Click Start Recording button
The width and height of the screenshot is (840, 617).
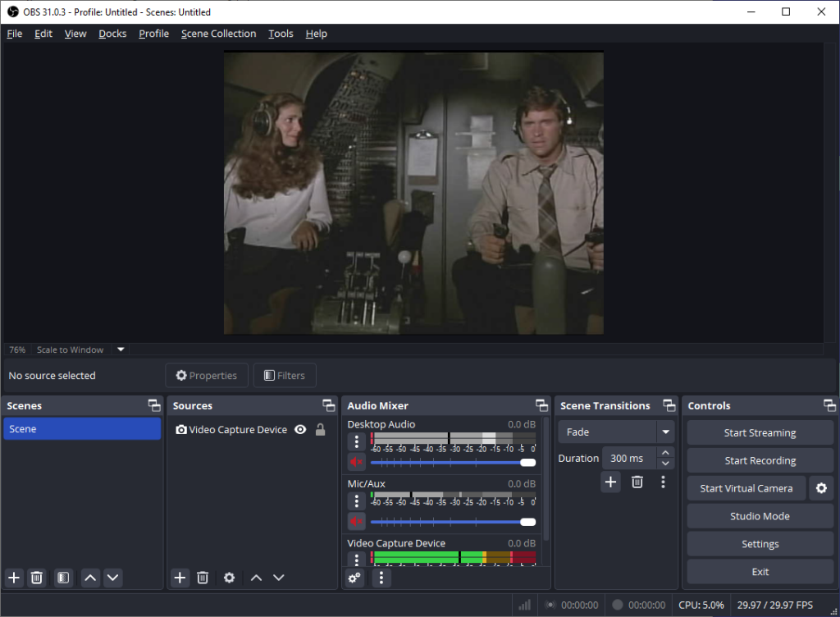(760, 460)
